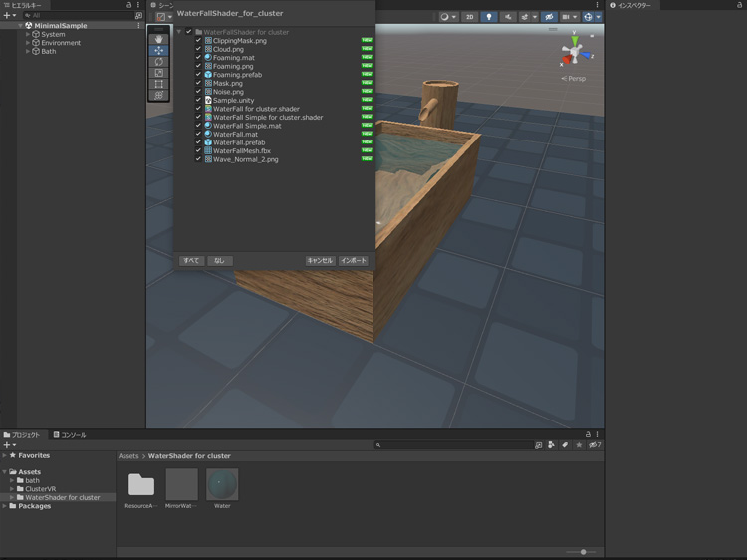747x560 pixels.
Task: Click the インポート button
Action: [x=354, y=261]
